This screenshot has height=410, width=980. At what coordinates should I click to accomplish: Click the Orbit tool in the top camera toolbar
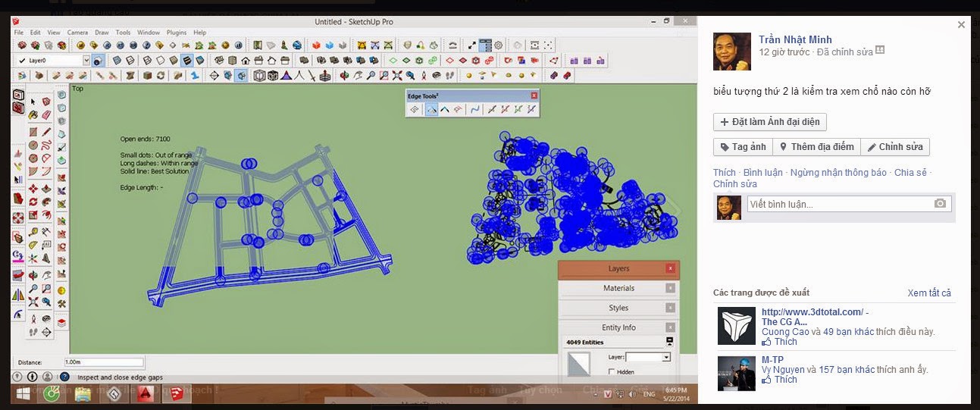345,75
